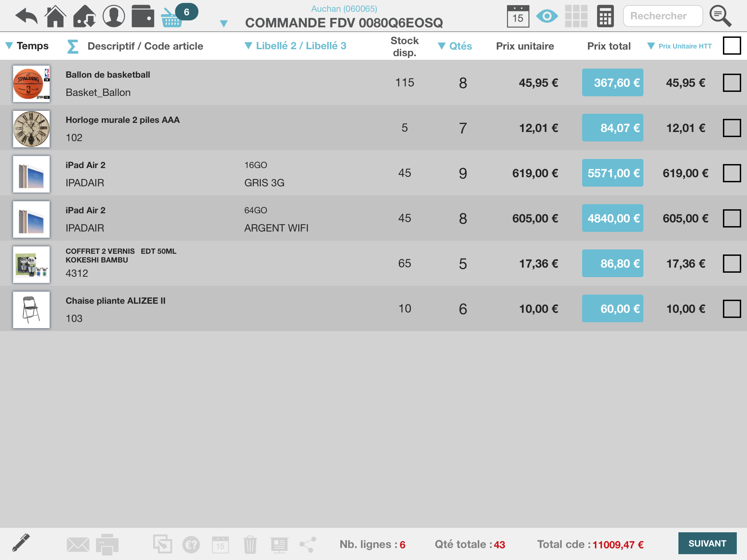The image size is (747, 560).
Task: Open the shopping basket with 6 items
Action: (179, 15)
